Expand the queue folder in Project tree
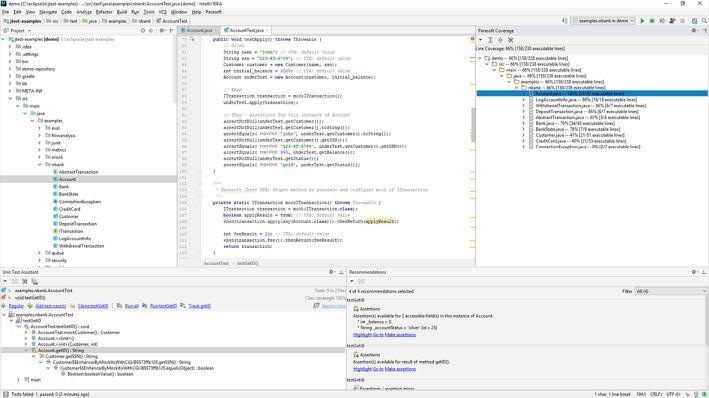 pyautogui.click(x=40, y=253)
